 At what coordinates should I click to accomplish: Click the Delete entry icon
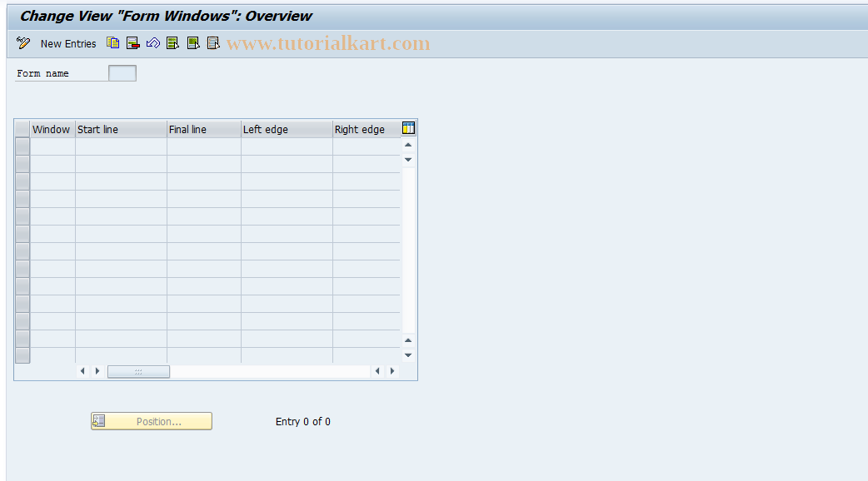[132, 43]
